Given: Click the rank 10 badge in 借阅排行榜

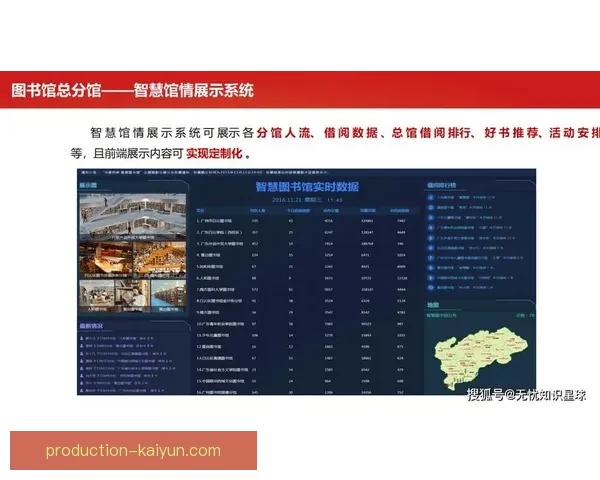Looking at the screenshot, I should click(x=430, y=287).
